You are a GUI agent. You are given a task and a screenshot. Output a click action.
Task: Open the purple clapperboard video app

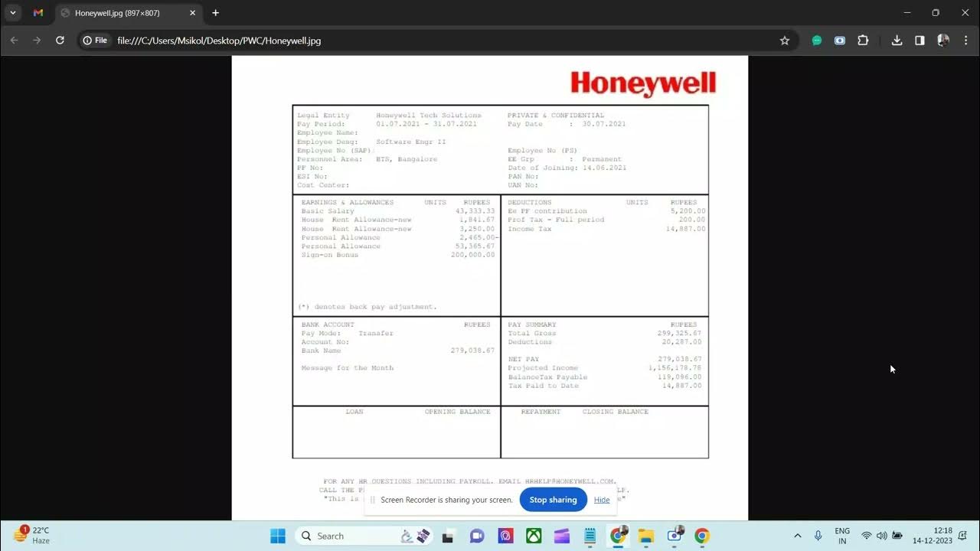[x=562, y=536]
